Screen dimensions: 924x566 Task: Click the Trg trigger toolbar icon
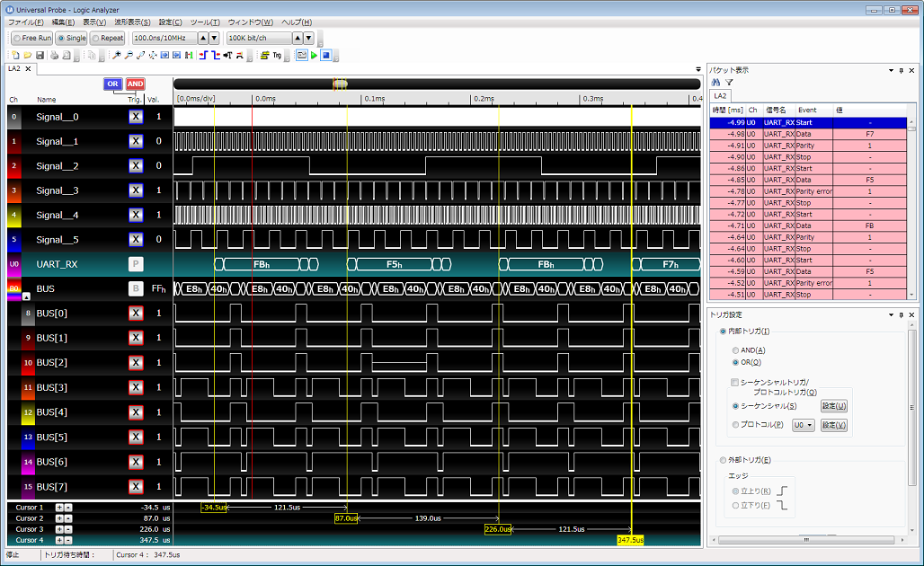277,56
